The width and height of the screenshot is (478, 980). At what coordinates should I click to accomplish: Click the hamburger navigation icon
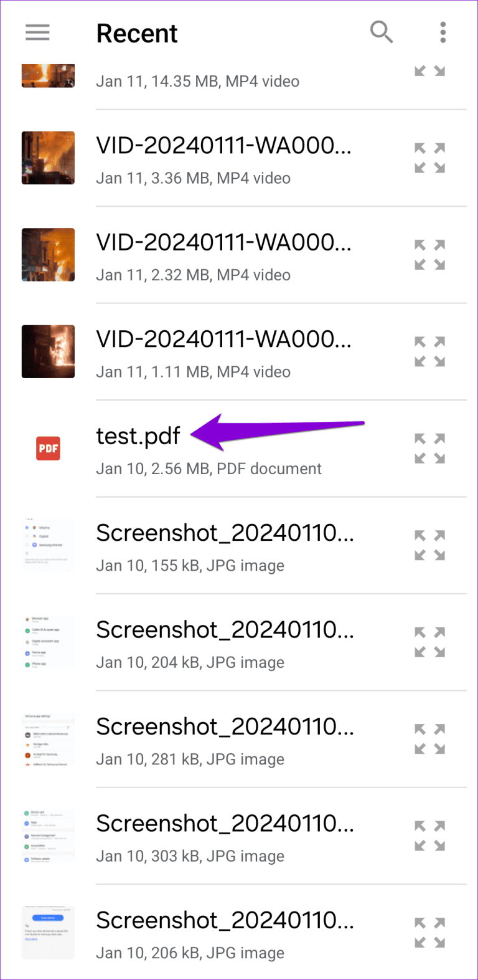(37, 32)
